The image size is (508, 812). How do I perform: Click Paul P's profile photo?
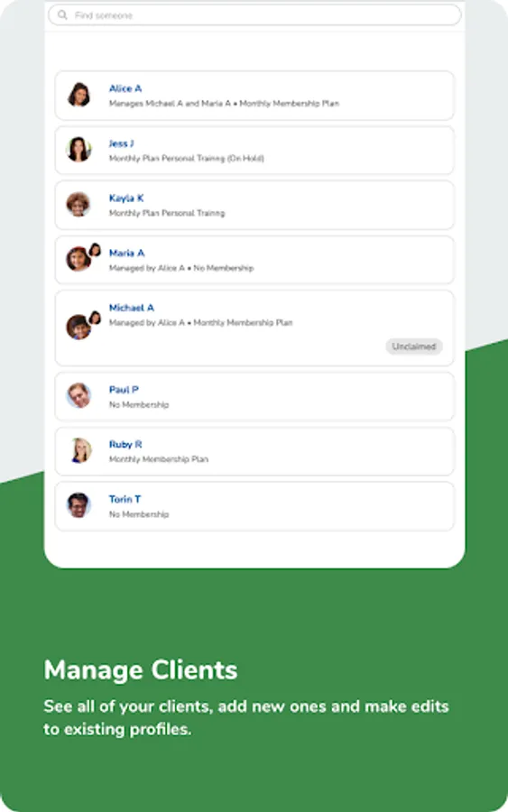pos(79,396)
